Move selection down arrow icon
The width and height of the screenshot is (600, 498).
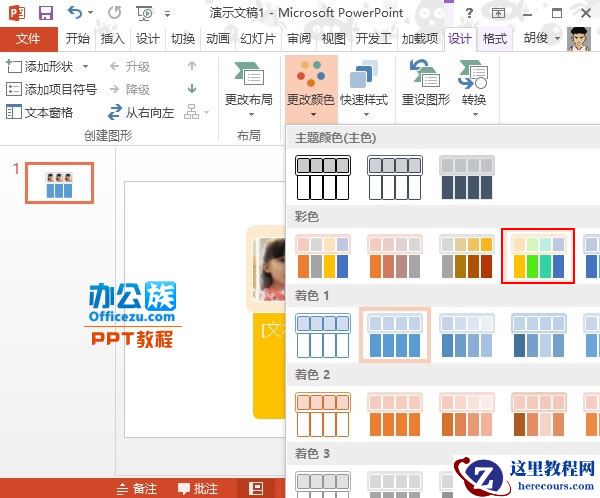tap(192, 89)
